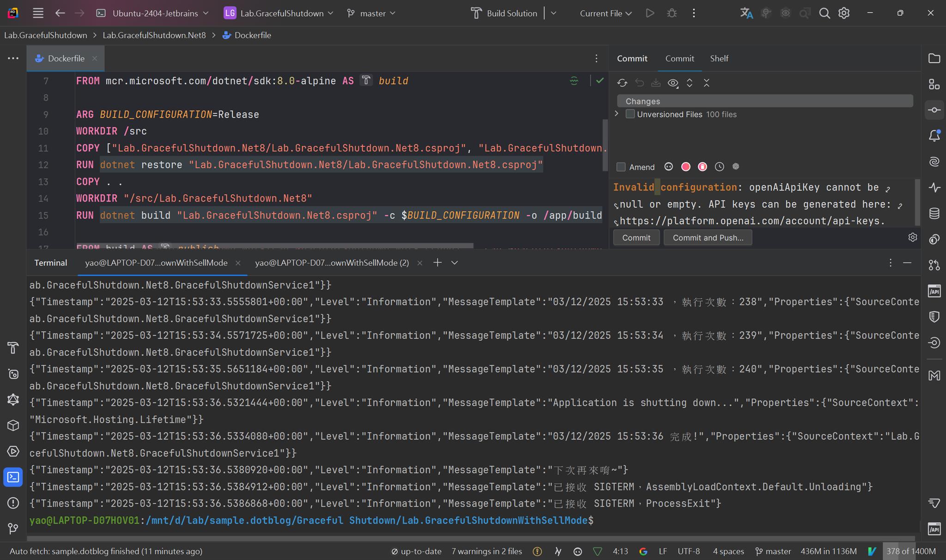Switch to the Shelf tab
The image size is (946, 560).
click(719, 59)
